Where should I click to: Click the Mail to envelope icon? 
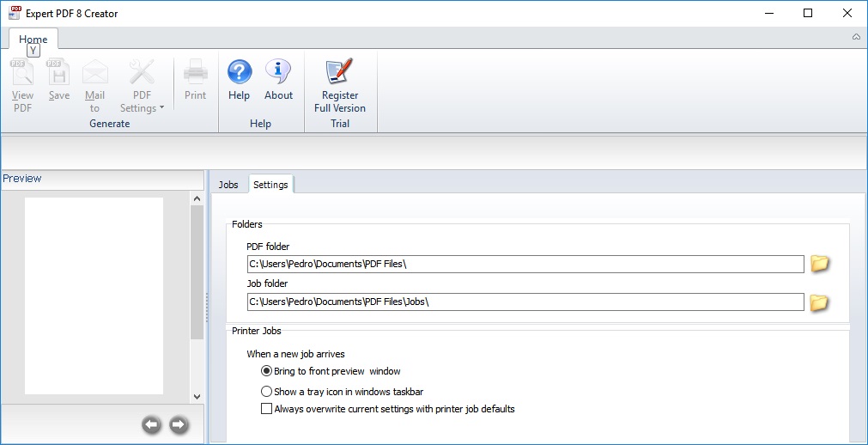tap(94, 72)
